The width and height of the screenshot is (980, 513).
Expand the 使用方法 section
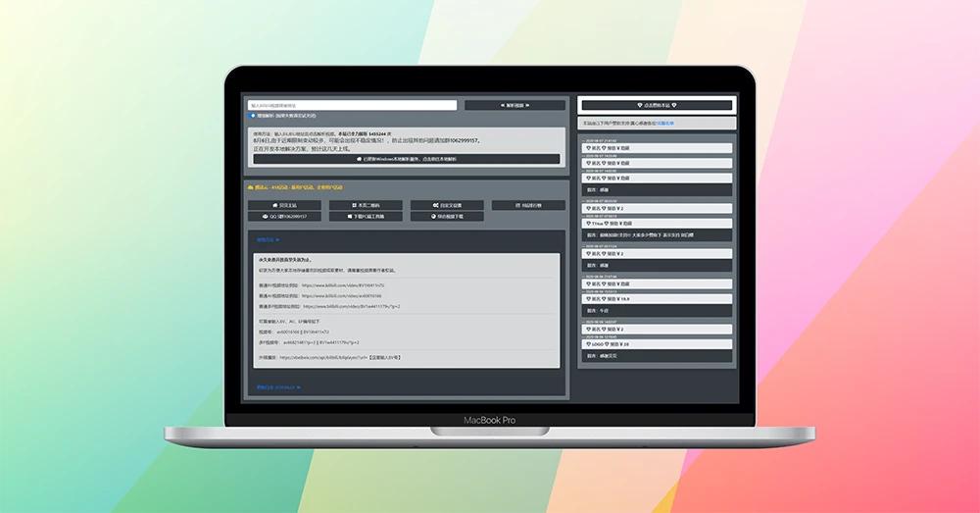(x=268, y=239)
